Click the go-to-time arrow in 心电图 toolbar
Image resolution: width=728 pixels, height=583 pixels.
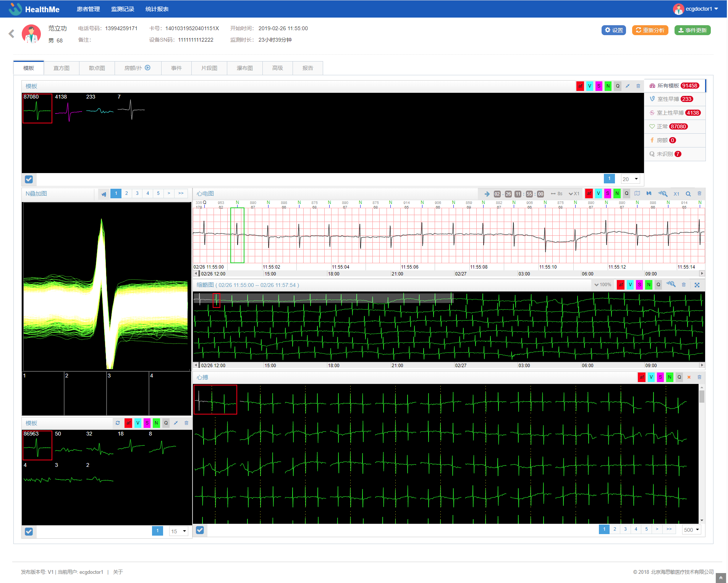click(x=487, y=194)
